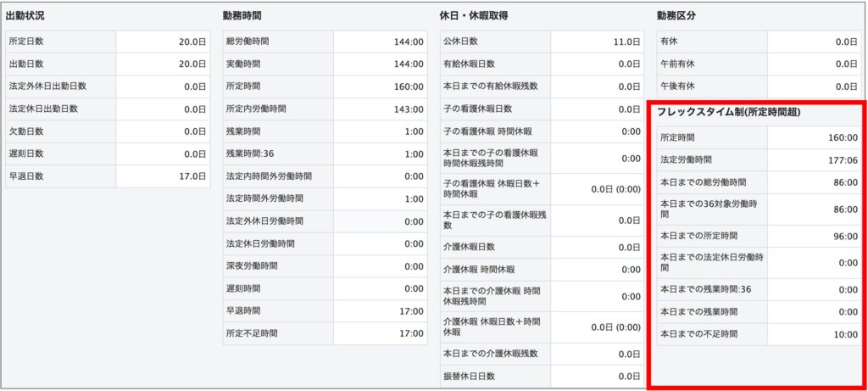Click the 振替休日日数 row label
The image size is (868, 391).
pyautogui.click(x=469, y=376)
